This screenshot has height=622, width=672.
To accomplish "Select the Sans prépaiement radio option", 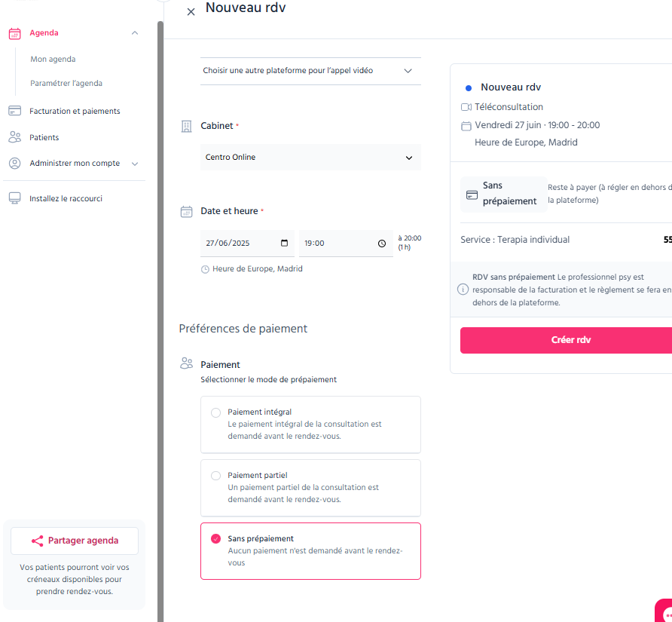I will (216, 539).
